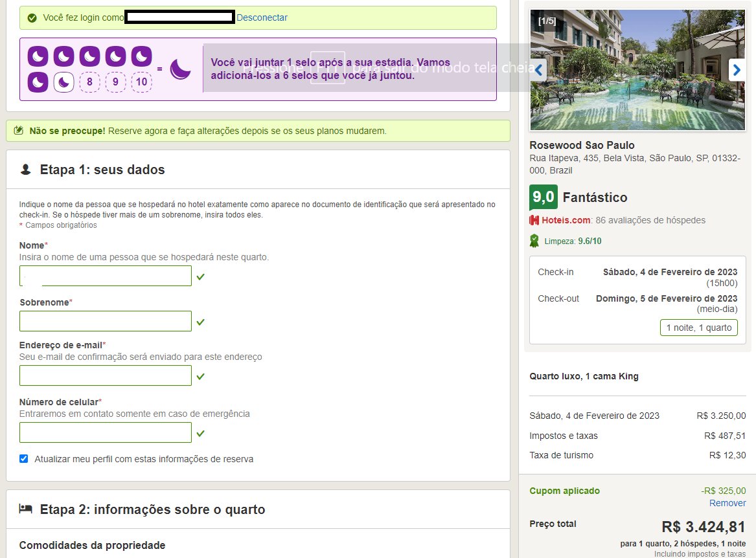The image size is (756, 558).
Task: Click the green checkmark beside the celular field
Action: [201, 433]
